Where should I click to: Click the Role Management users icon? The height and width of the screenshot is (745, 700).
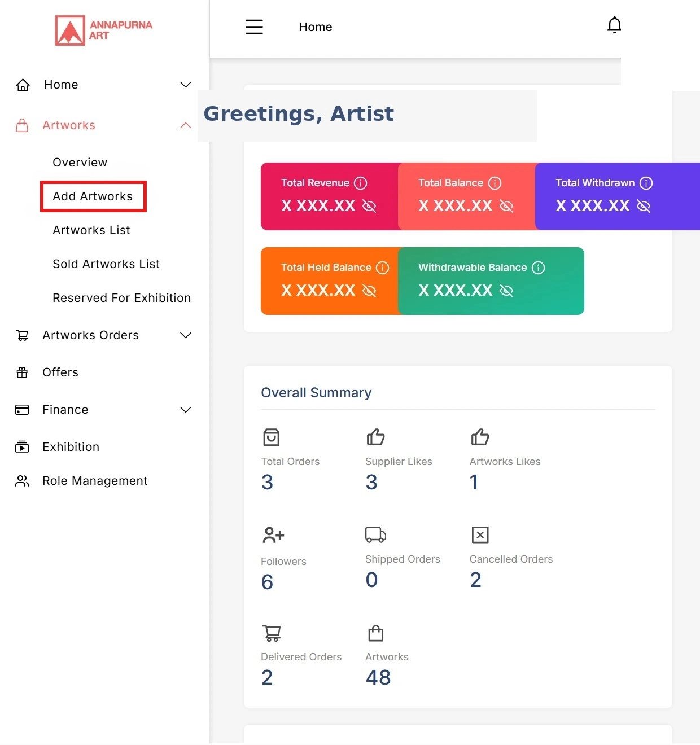[22, 481]
